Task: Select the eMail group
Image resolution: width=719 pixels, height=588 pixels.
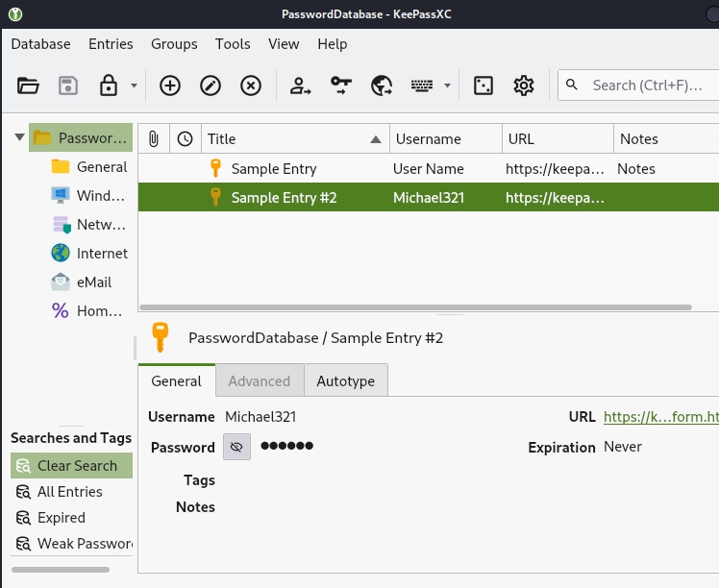Action: click(81, 282)
